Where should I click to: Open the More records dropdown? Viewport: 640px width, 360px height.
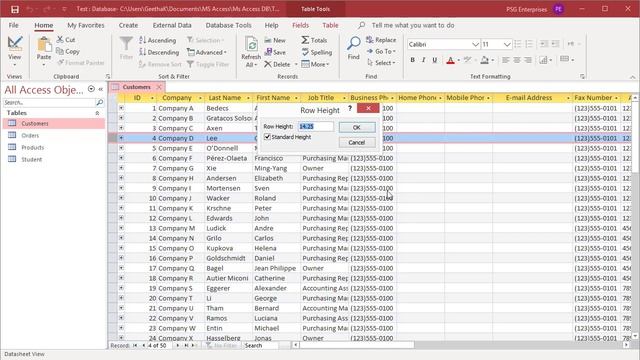click(315, 64)
